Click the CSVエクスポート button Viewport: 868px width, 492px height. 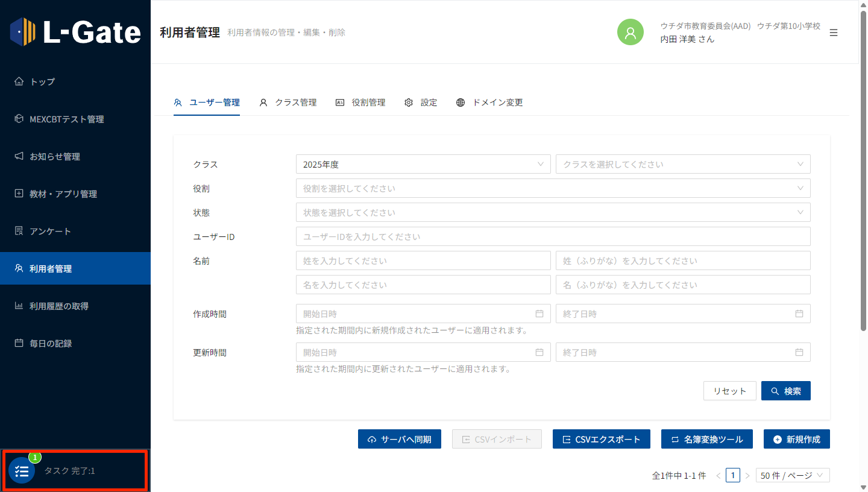[601, 439]
